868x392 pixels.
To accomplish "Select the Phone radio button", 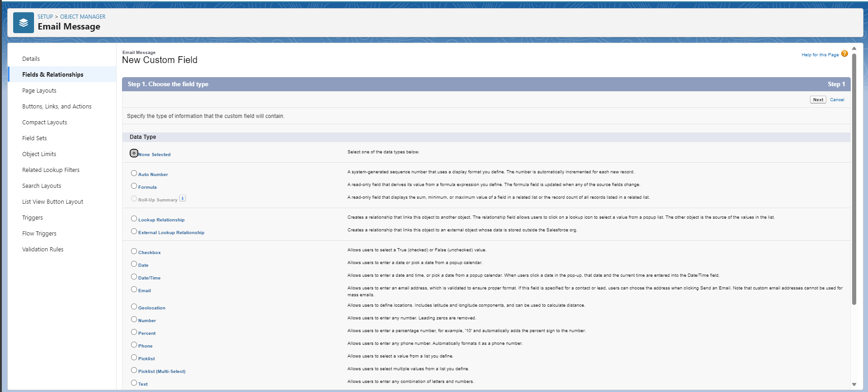I will [x=134, y=345].
